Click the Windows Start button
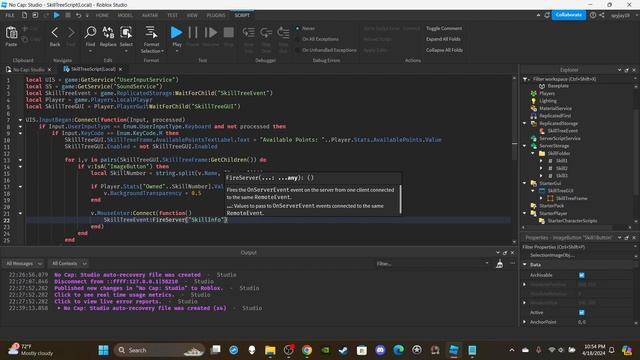Viewport: 640px width, 360px height. click(x=104, y=350)
